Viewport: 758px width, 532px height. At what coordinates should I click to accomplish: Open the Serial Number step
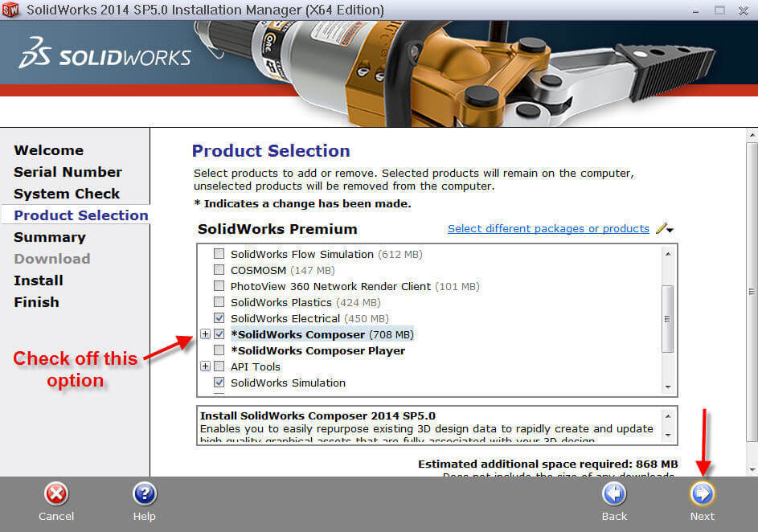click(68, 172)
